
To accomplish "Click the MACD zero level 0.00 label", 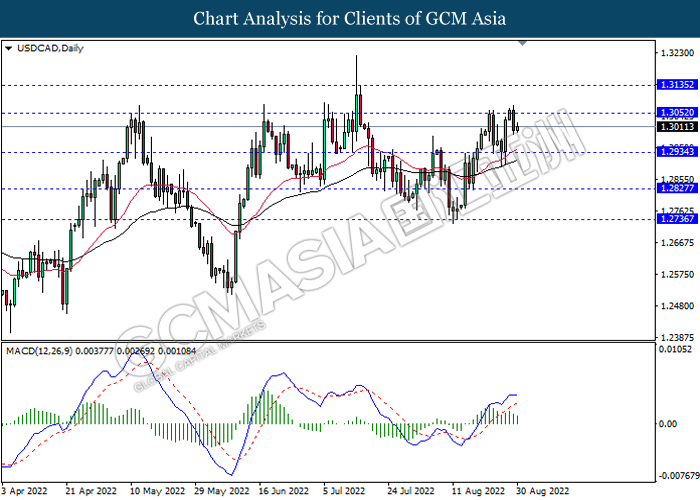I will point(668,423).
